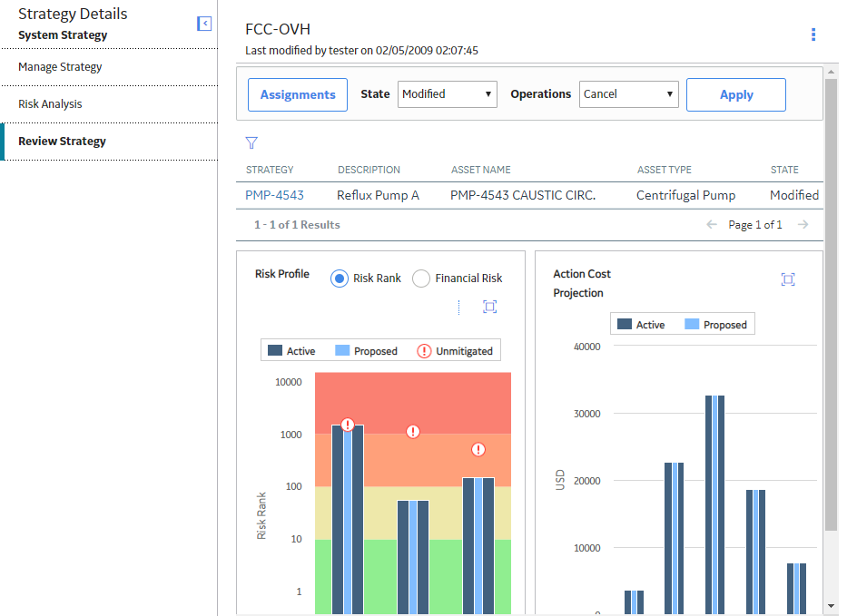
Task: Click the first bar group in Risk Profile
Action: (348, 519)
